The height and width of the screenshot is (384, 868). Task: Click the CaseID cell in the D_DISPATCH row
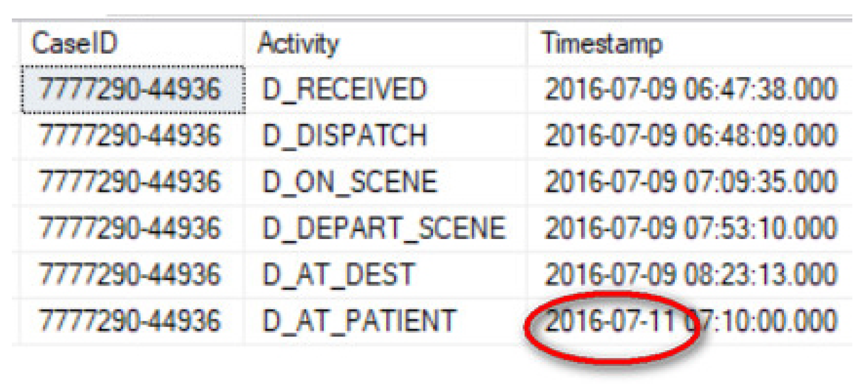pyautogui.click(x=133, y=135)
